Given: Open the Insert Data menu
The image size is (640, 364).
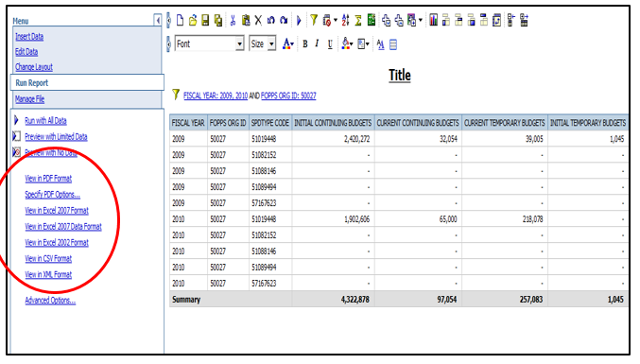Looking at the screenshot, I should [29, 37].
